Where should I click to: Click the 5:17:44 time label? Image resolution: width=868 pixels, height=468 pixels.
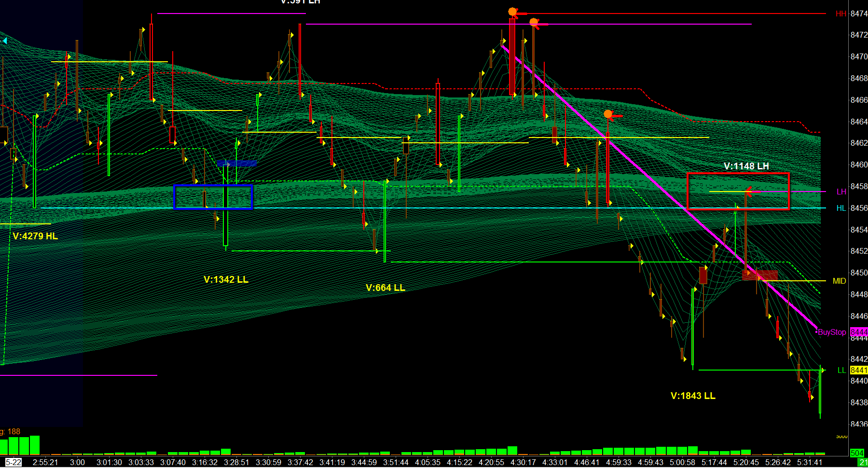[x=714, y=462]
